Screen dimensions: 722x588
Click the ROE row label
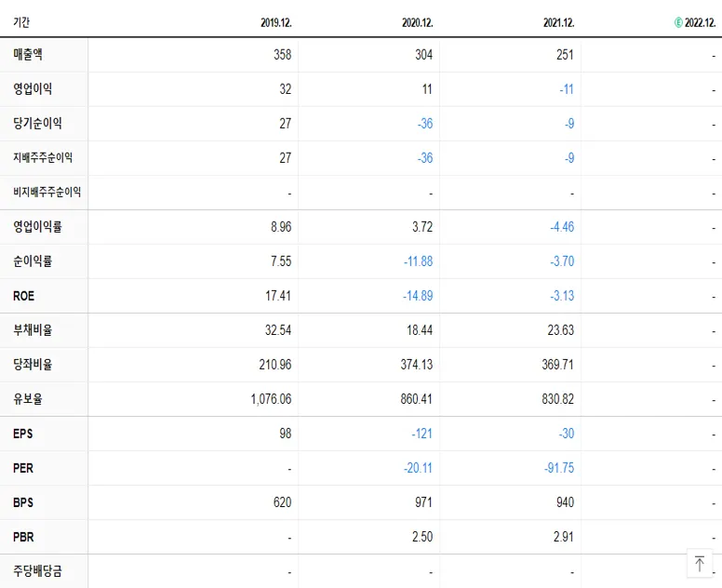23,296
